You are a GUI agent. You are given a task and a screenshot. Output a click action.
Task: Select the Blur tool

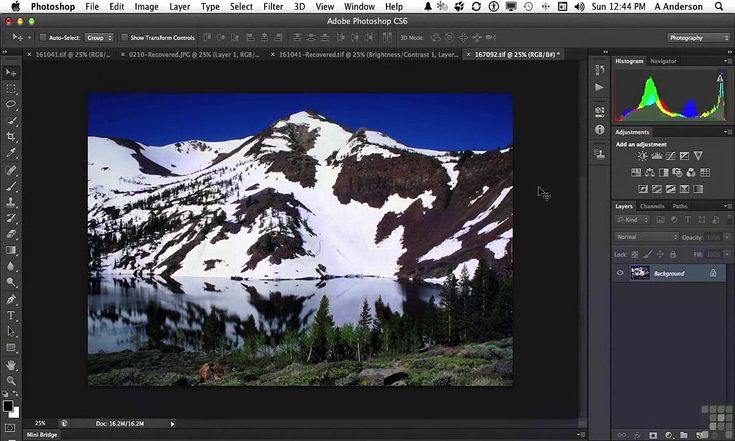(10, 266)
